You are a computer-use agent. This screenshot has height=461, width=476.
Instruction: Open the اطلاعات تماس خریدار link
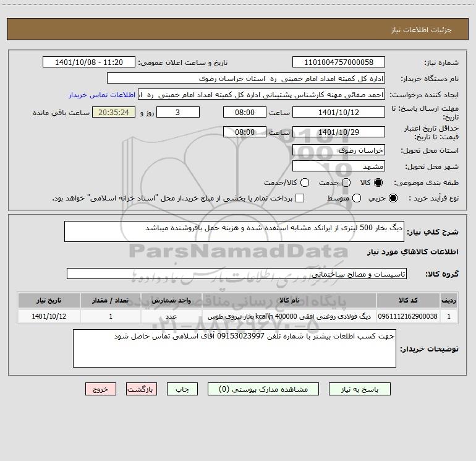(x=102, y=95)
